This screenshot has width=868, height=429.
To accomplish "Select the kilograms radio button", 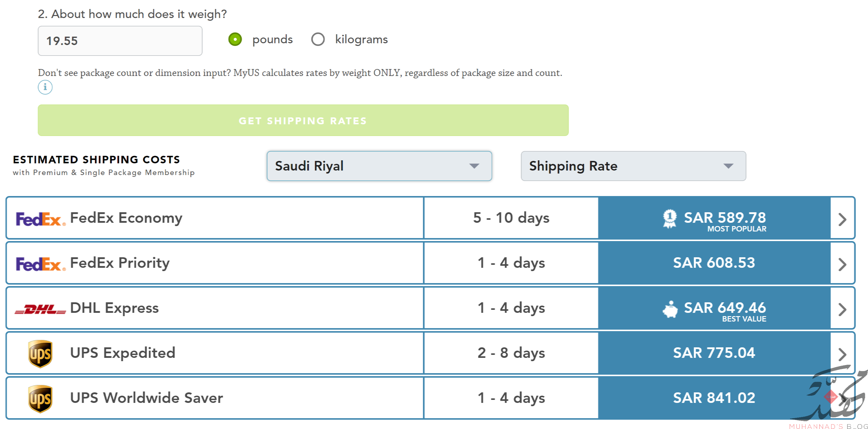I will click(318, 39).
